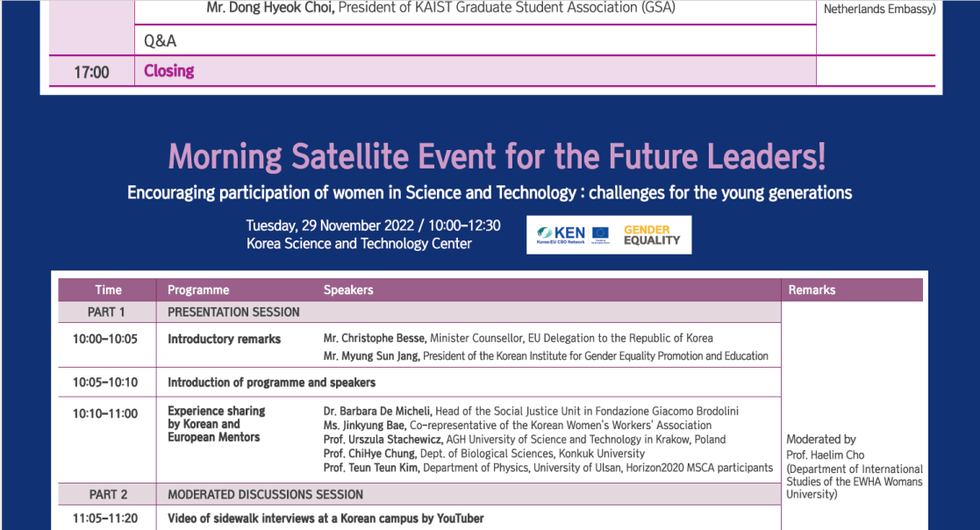
Task: Select the Programme column header
Action: click(198, 290)
